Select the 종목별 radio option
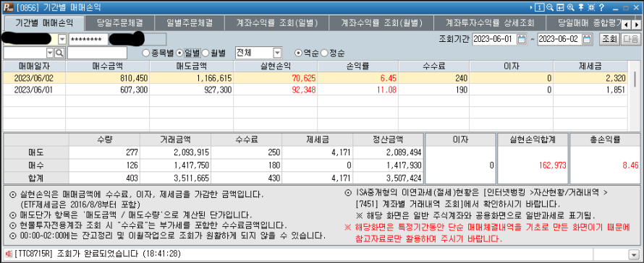This screenshot has width=644, height=263. pos(145,53)
